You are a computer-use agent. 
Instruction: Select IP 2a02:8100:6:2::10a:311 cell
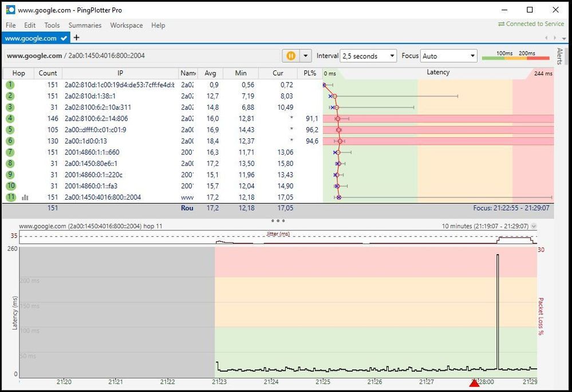coord(98,107)
